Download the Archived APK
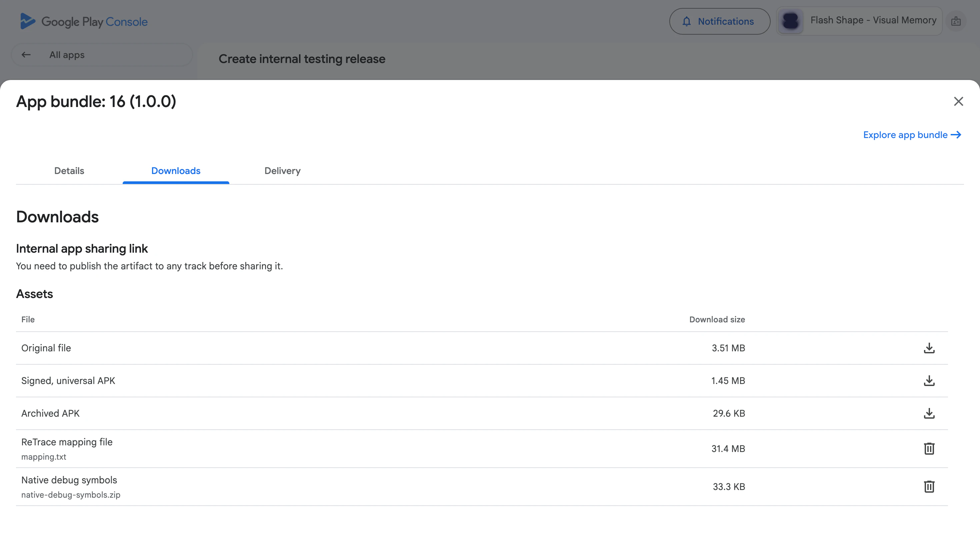980x540 pixels. 929,413
